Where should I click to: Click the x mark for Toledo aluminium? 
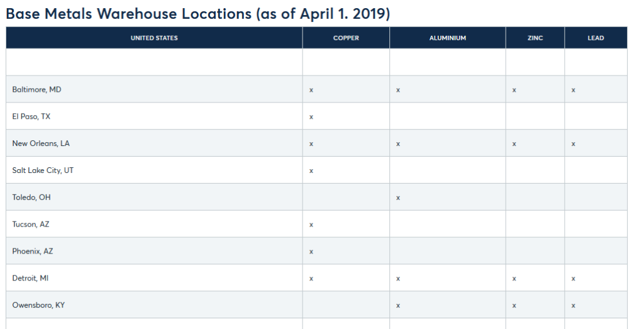pyautogui.click(x=398, y=198)
